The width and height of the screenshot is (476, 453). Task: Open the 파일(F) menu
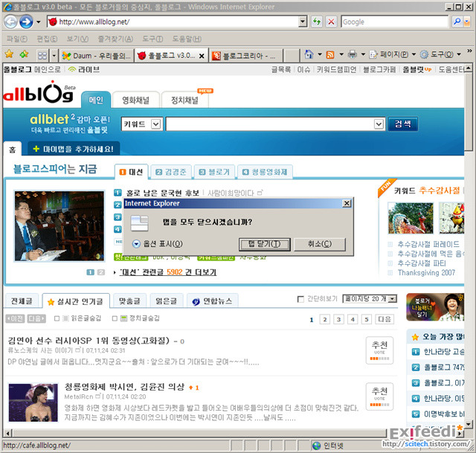tap(17, 39)
